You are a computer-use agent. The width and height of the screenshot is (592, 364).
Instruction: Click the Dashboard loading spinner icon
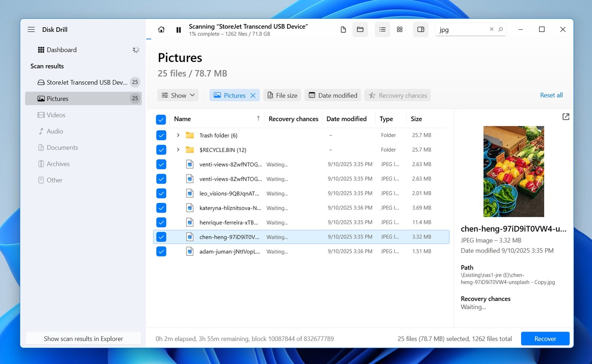(136, 50)
